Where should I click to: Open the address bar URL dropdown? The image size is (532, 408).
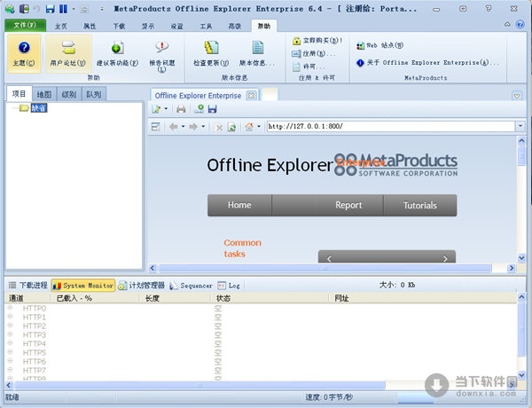click(520, 126)
